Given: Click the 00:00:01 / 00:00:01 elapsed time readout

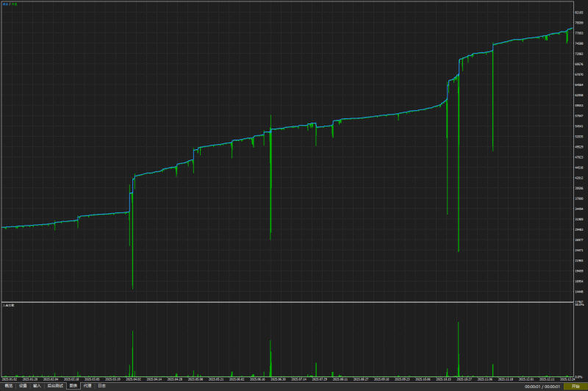Looking at the screenshot, I should click(542, 387).
